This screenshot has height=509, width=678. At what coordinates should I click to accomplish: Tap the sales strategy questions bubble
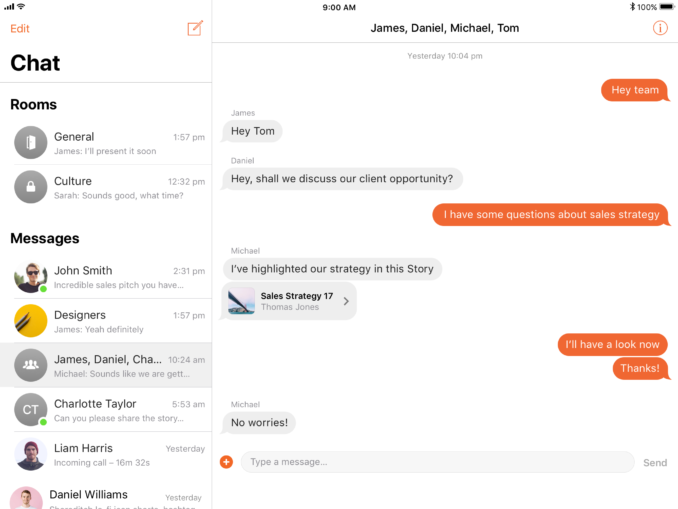point(550,214)
